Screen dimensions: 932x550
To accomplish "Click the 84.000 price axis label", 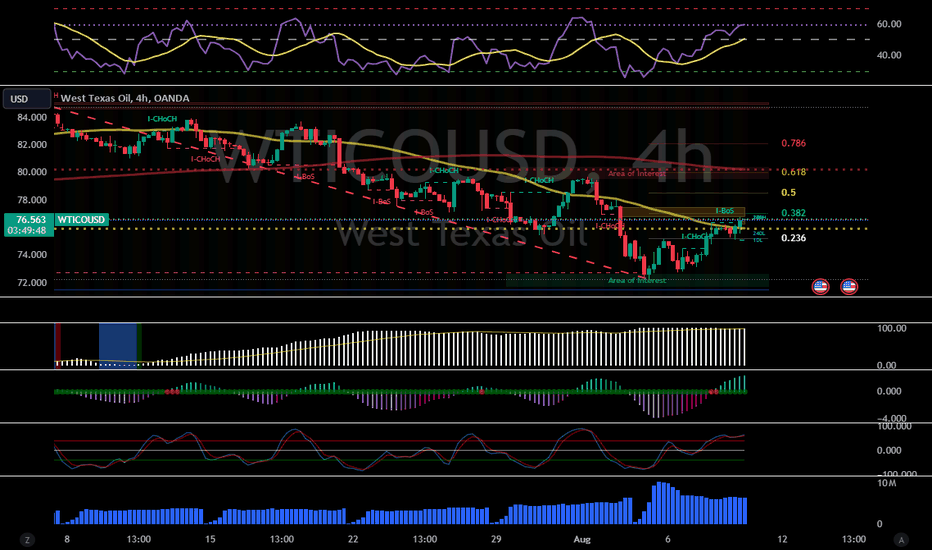I will [32, 118].
